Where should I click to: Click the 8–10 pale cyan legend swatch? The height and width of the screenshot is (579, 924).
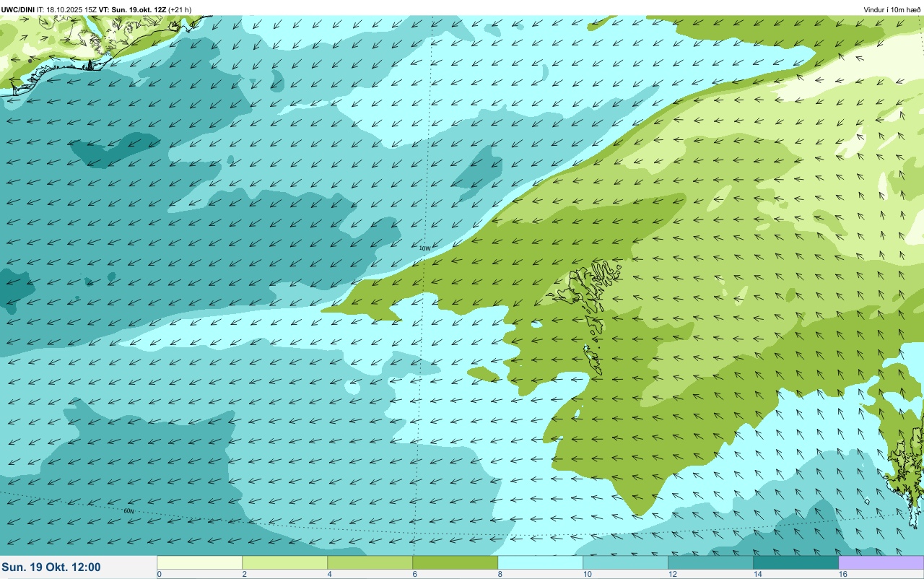(x=540, y=562)
